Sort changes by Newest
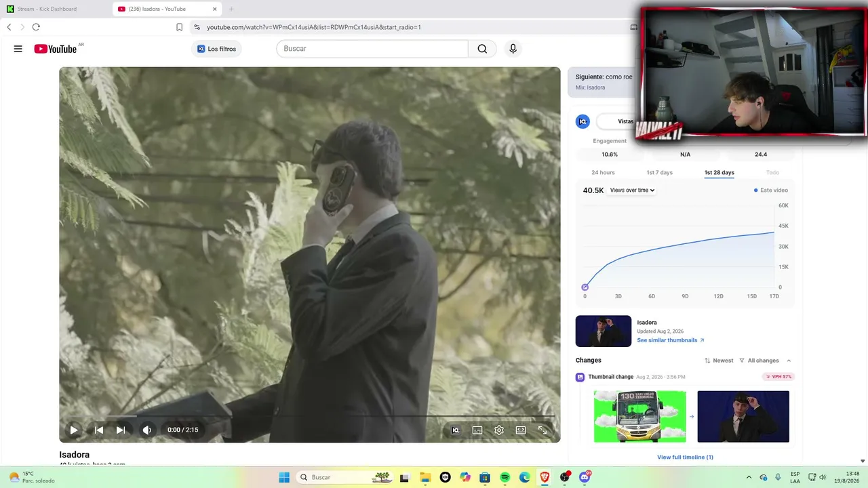 [x=719, y=361]
